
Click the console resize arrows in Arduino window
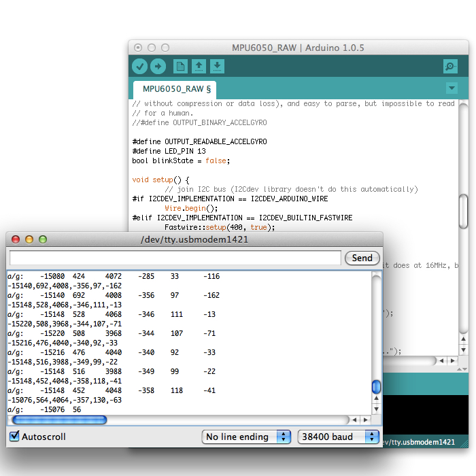click(462, 369)
